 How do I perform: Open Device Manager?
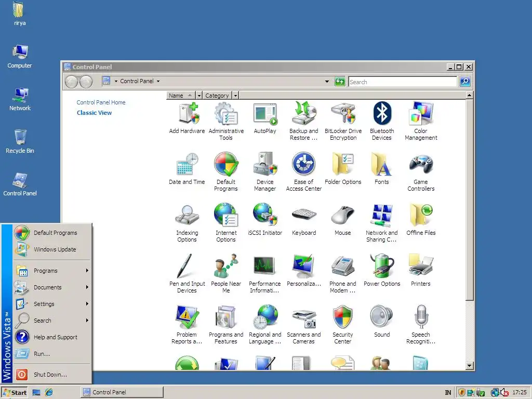tap(265, 172)
